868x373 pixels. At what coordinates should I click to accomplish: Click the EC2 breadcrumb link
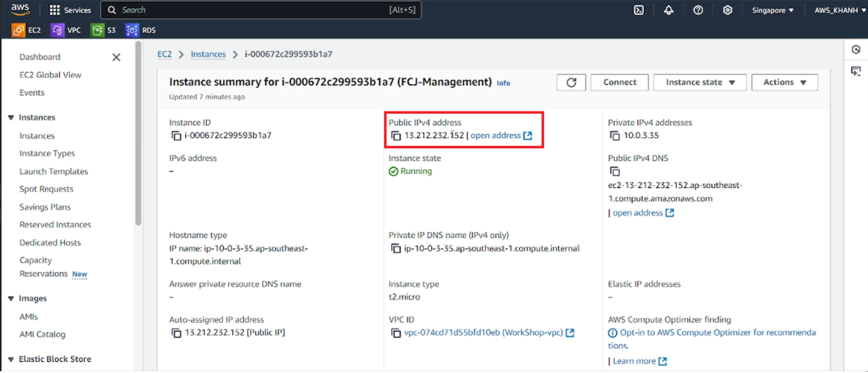[x=164, y=54]
